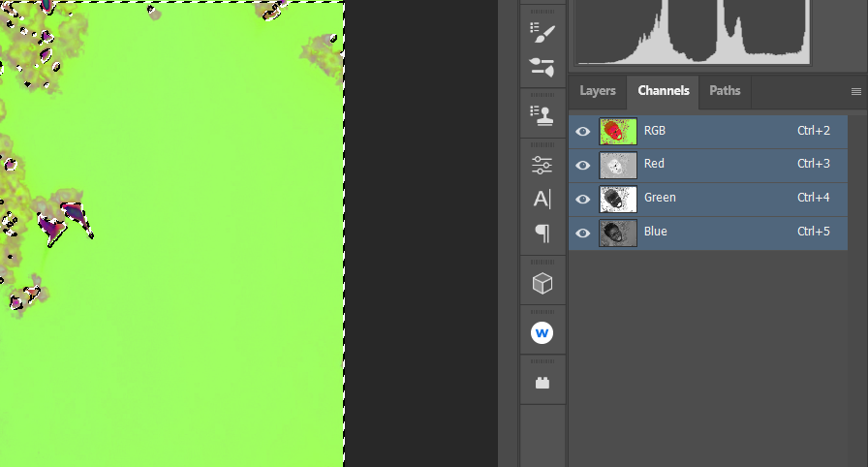868x467 pixels.
Task: Select the channel named Green
Action: point(660,198)
